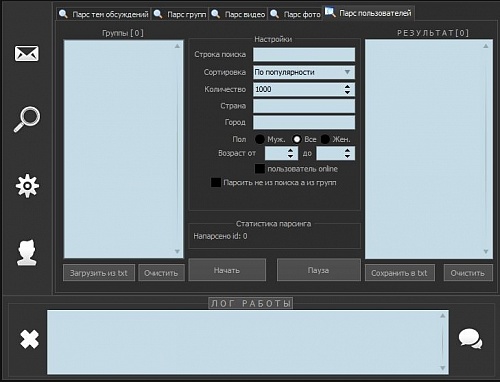
Task: Click Очистить under the Группы list
Action: pos(161,273)
